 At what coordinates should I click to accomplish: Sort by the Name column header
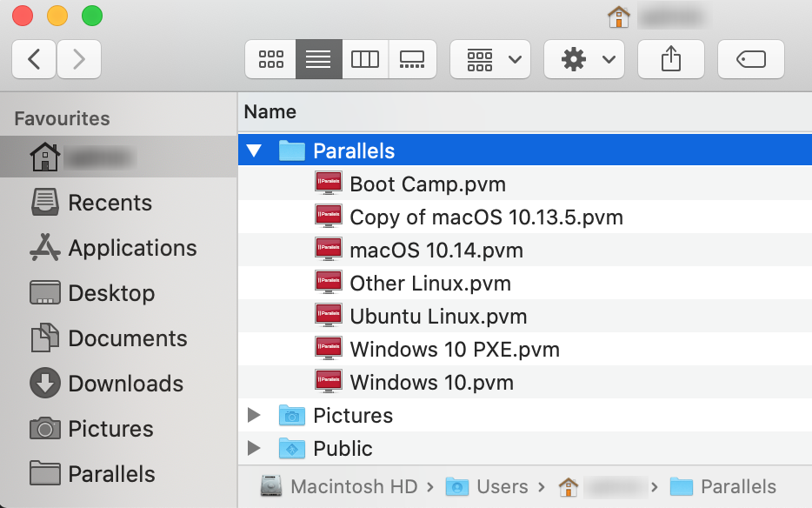point(270,112)
